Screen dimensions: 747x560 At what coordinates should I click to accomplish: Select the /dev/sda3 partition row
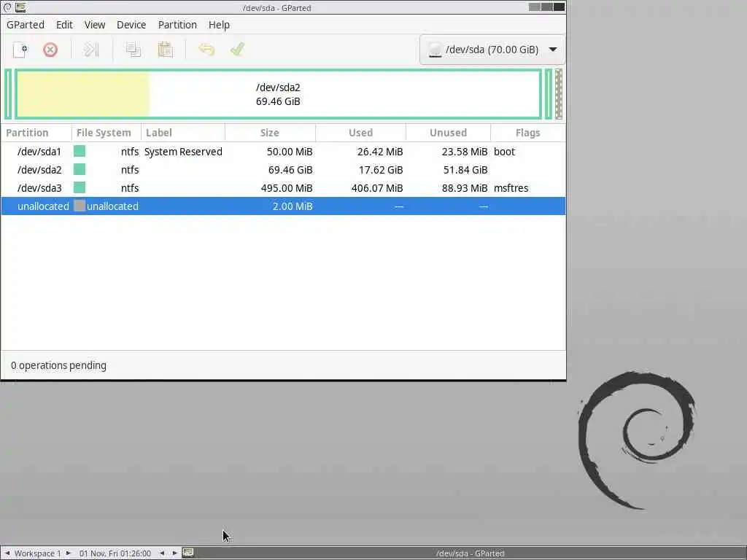[x=284, y=187]
